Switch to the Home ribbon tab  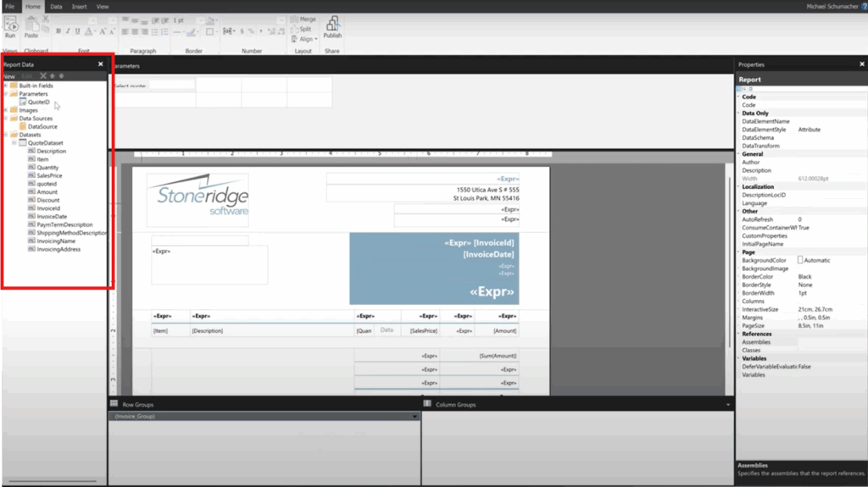point(33,7)
